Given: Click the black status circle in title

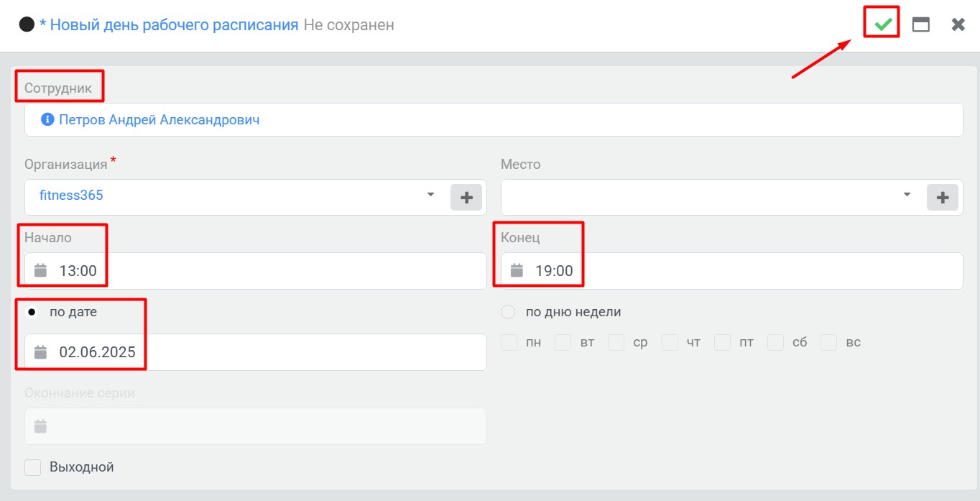Looking at the screenshot, I should click(x=27, y=24).
